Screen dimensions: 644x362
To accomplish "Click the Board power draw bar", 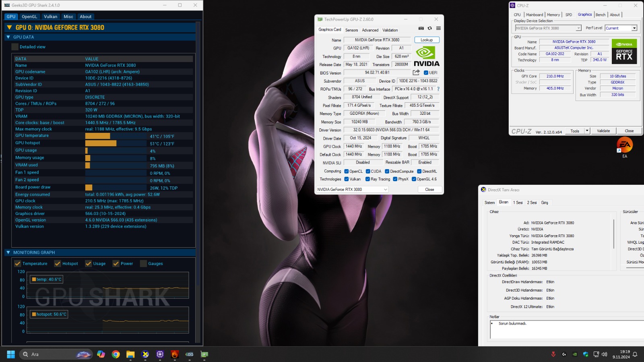I will pos(89,188).
